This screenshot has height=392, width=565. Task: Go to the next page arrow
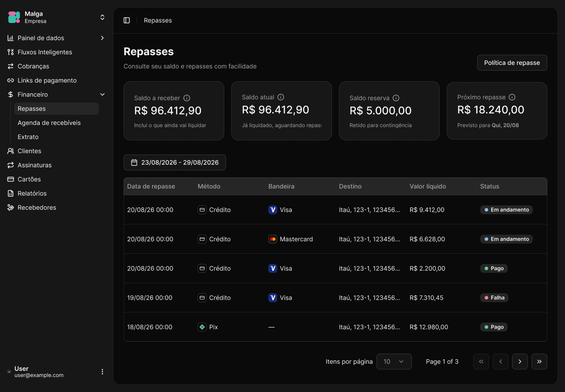[520, 362]
